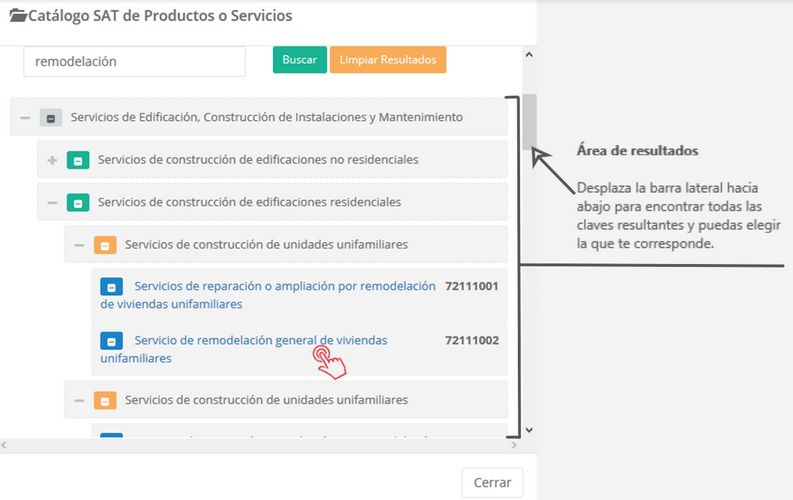Click gray icon beside Servicios de Edificación
The height and width of the screenshot is (500, 793).
tap(51, 118)
